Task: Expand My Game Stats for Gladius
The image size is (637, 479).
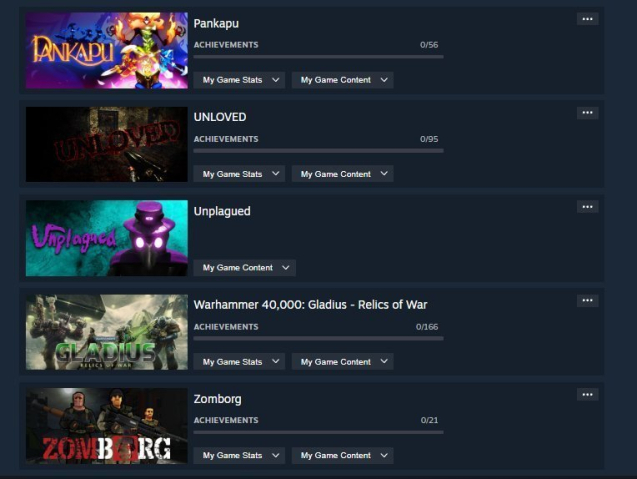Action: click(239, 362)
